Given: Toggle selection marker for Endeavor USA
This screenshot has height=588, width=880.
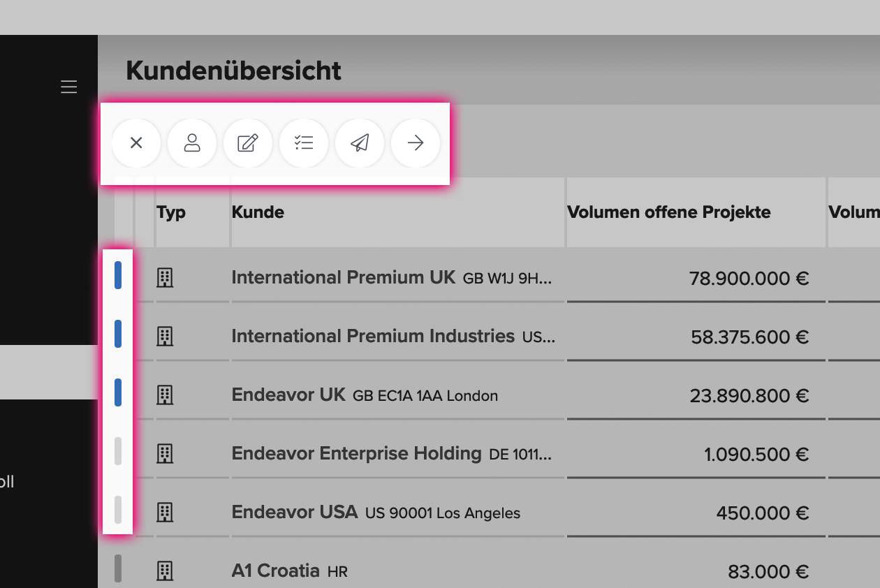Looking at the screenshot, I should 118,510.
